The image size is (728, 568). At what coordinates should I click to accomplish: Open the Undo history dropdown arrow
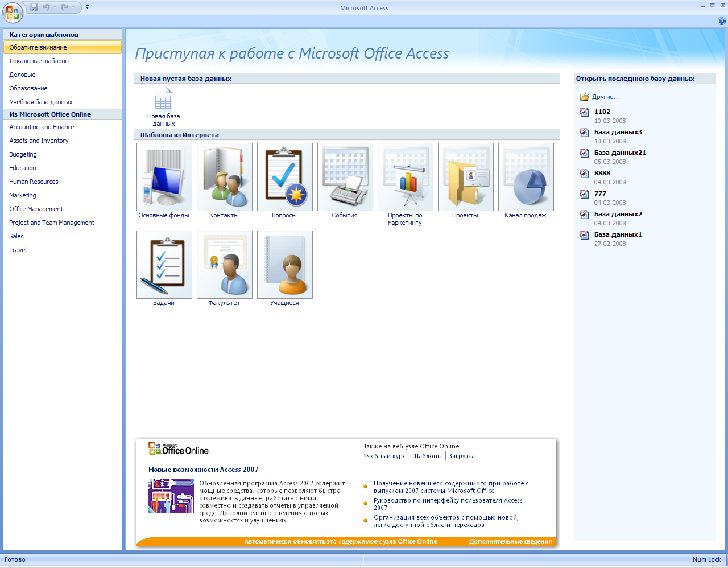(x=55, y=7)
